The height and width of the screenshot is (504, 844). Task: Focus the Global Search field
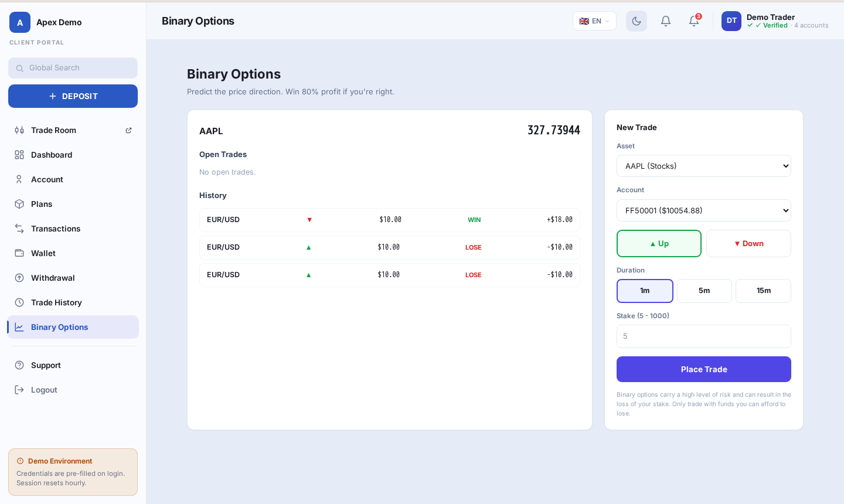tap(73, 68)
